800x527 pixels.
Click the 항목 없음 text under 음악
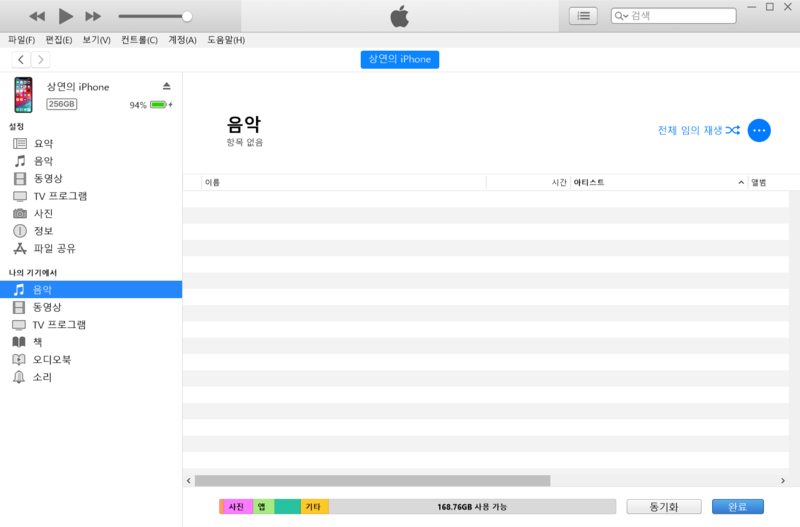point(245,142)
